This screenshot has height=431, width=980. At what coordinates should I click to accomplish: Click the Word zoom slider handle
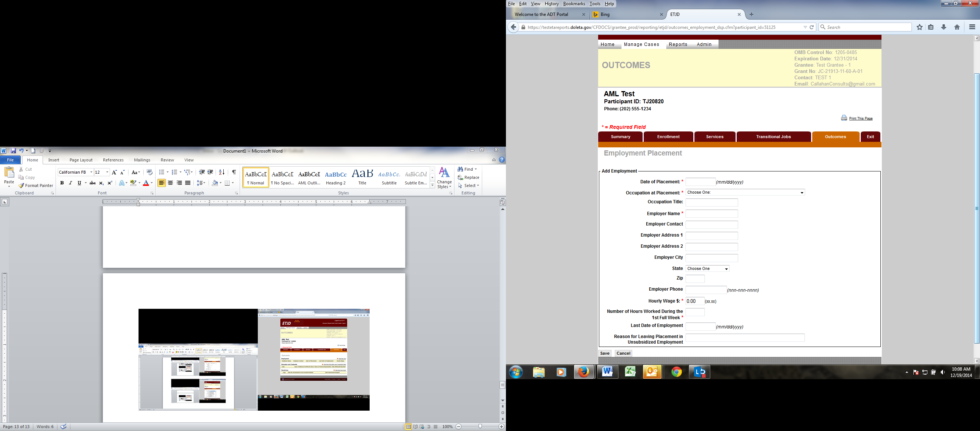coord(480,427)
